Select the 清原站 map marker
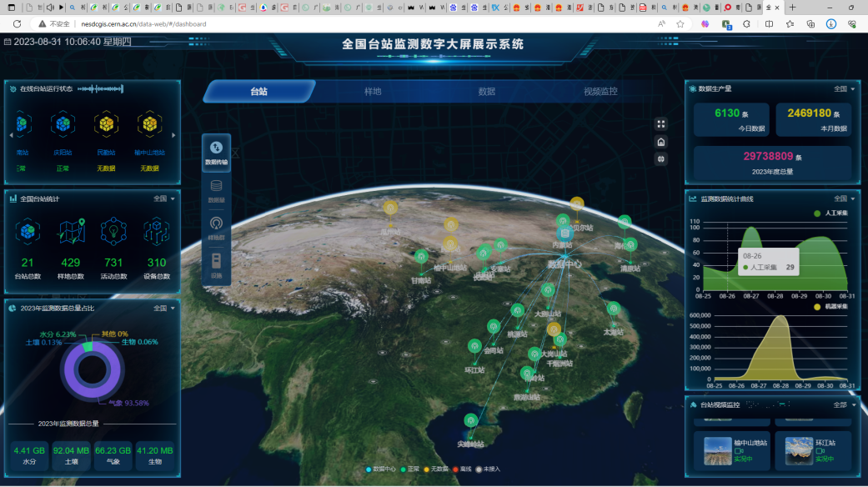 point(630,245)
